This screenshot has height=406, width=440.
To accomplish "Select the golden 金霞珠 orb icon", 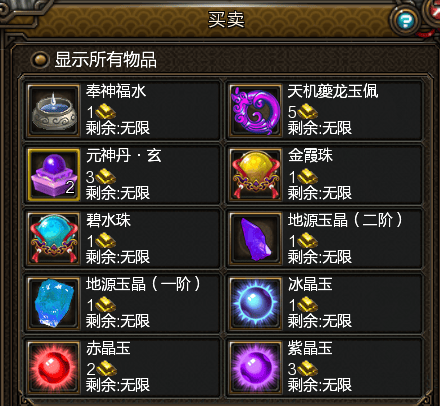I will [x=256, y=175].
